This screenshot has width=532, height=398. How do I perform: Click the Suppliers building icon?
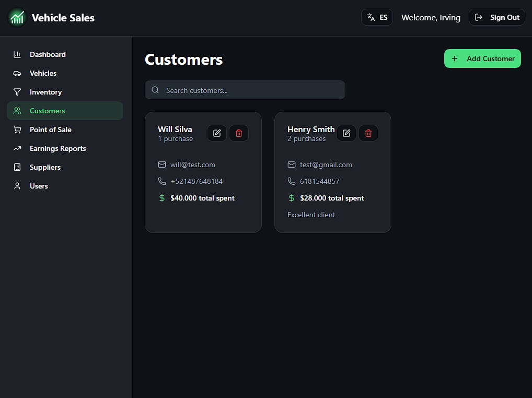17,168
